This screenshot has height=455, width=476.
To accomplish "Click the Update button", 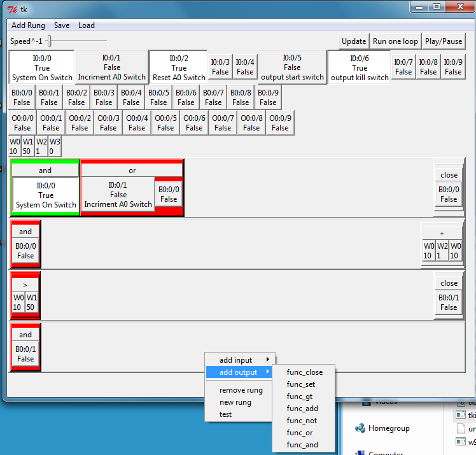I will (354, 41).
